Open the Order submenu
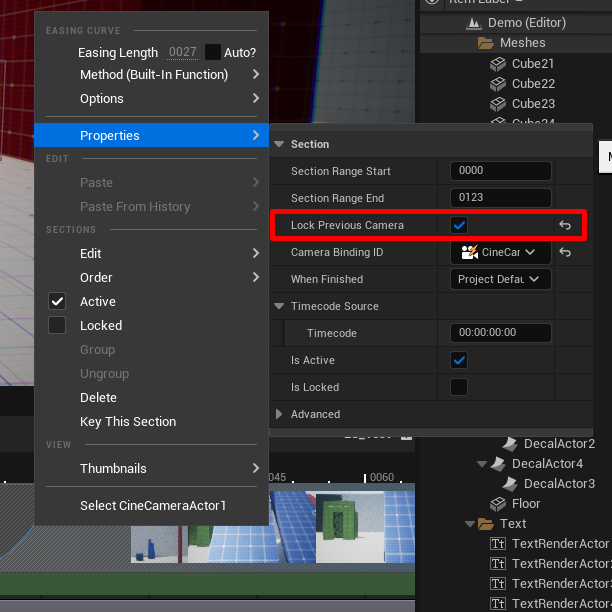Viewport: 612px width, 612px height. [151, 277]
